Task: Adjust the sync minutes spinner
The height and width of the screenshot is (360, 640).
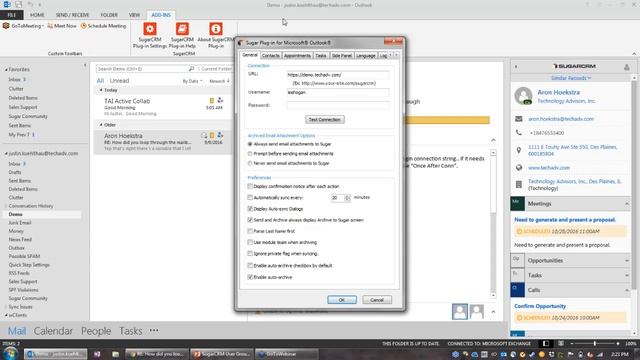Action: coord(347,198)
